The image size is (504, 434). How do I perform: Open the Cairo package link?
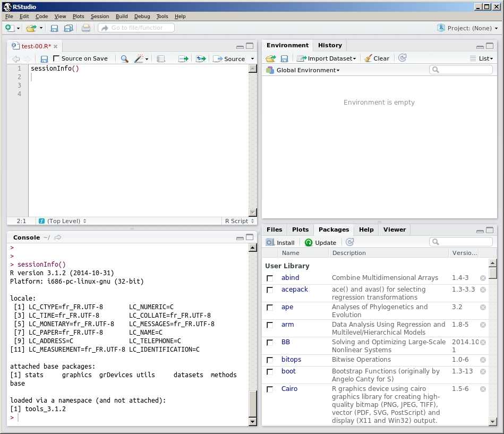289,389
